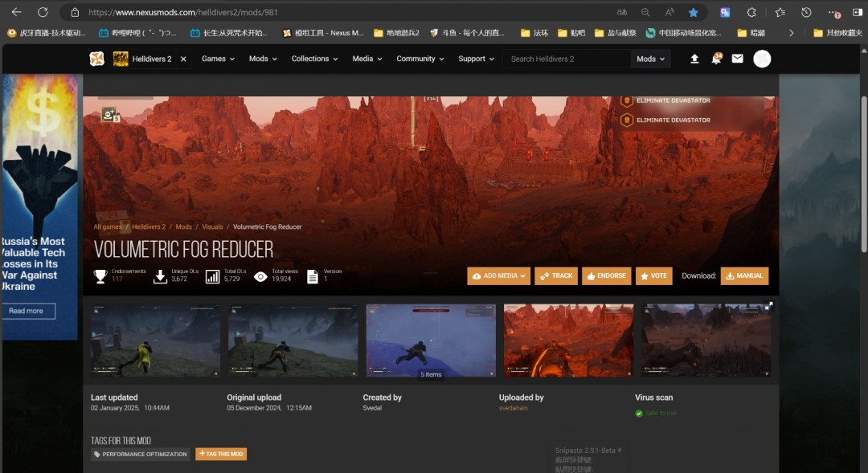Viewport: 868px width, 473px height.
Task: Open the user profile avatar
Action: tap(762, 59)
